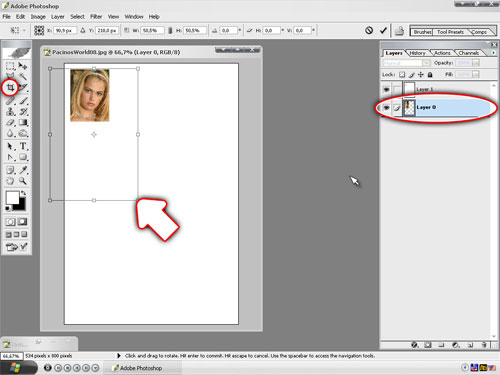Image resolution: width=500 pixels, height=375 pixels.
Task: Open the Opacity slider arrow
Action: click(x=476, y=63)
